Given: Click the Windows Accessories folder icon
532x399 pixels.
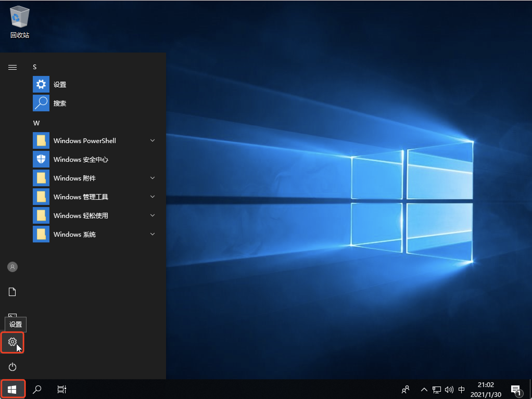Looking at the screenshot, I should pos(41,178).
